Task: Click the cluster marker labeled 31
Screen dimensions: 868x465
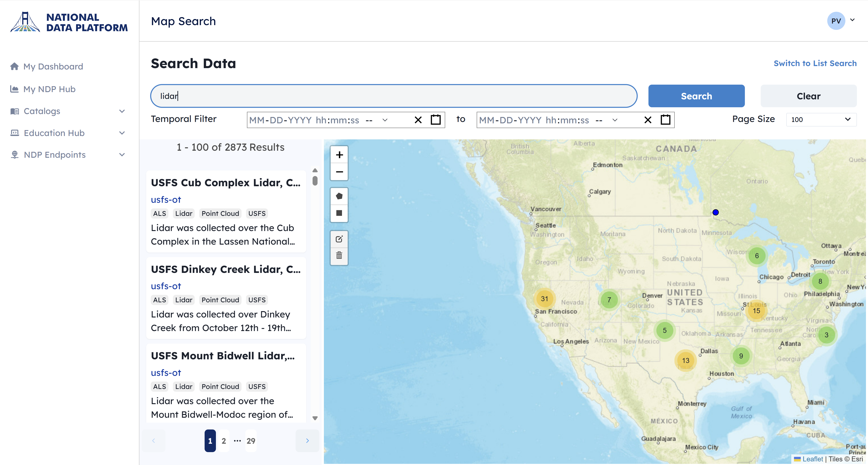Action: (x=544, y=298)
